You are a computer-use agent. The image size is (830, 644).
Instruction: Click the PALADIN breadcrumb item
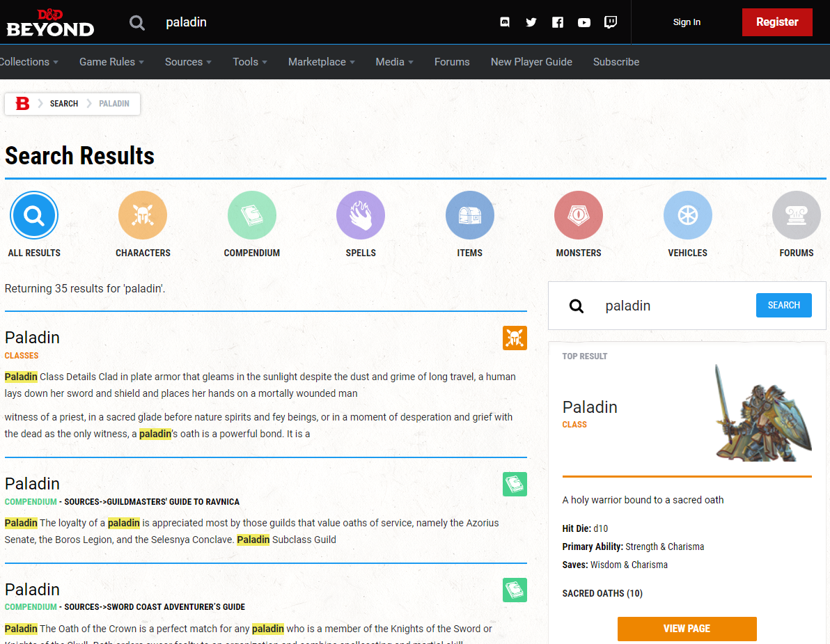(114, 104)
